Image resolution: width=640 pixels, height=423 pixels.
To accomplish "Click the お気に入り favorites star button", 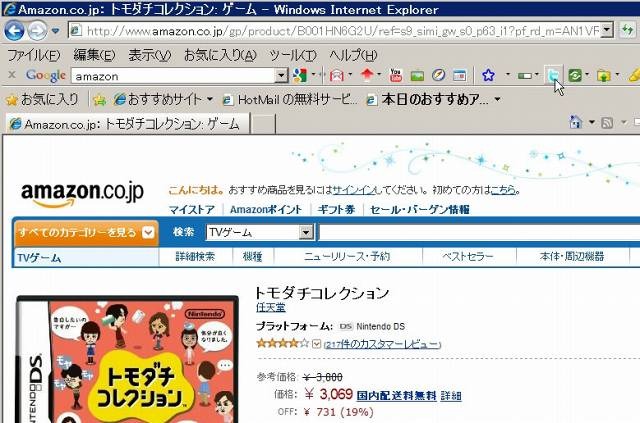I will tap(42, 99).
